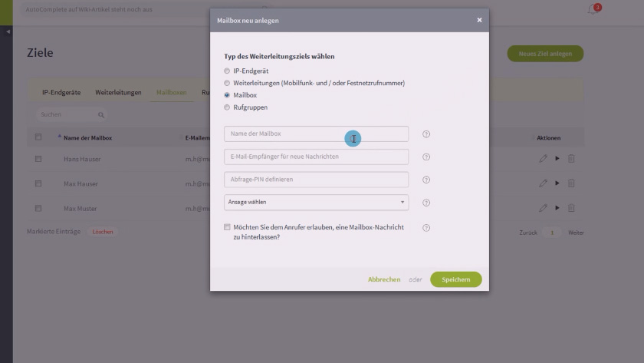The height and width of the screenshot is (363, 644).
Task: Delete the Max Hauser mailbox
Action: click(x=571, y=183)
